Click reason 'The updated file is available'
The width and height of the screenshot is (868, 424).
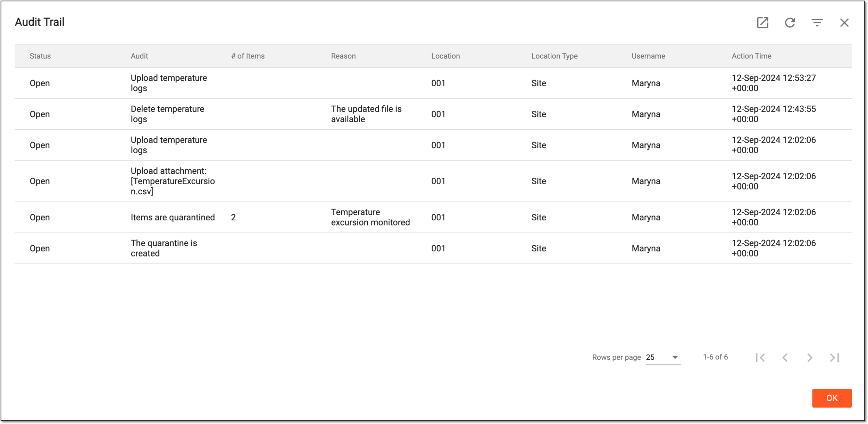366,114
